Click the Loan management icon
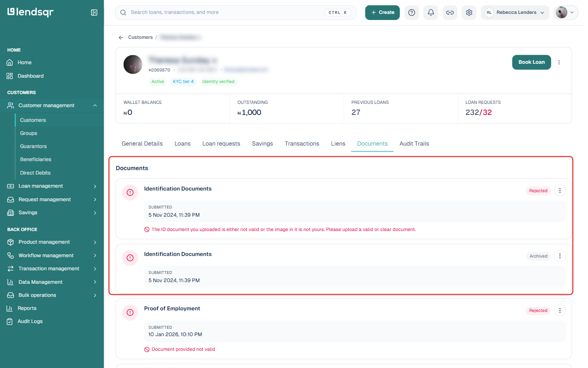Image resolution: width=588 pixels, height=368 pixels. tap(11, 186)
